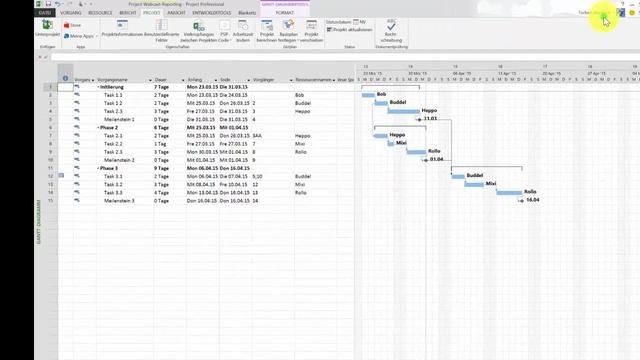Screen dimensions: 640x360
Task: Click Projekt verschieben
Action: tap(311, 31)
